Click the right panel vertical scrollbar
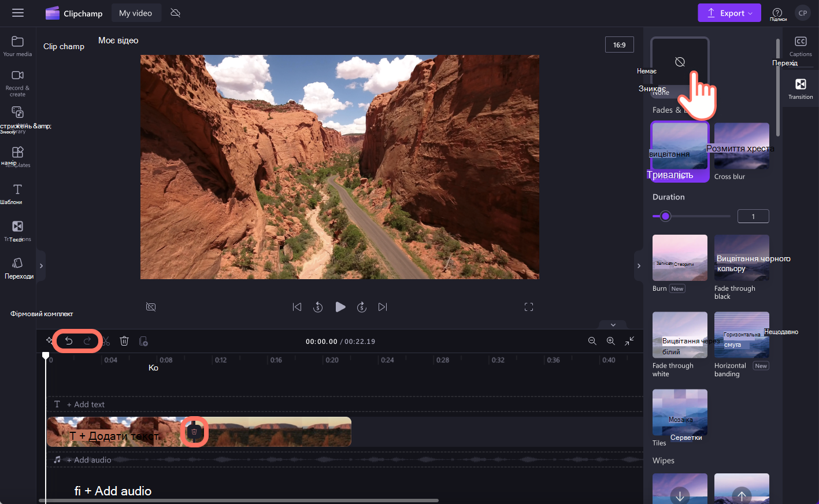This screenshot has height=504, width=819. [778, 87]
